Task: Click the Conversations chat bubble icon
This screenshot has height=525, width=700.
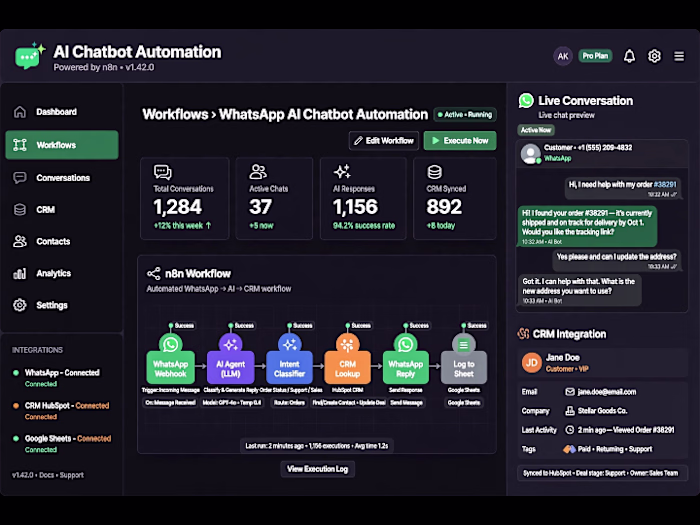Action: pos(20,178)
